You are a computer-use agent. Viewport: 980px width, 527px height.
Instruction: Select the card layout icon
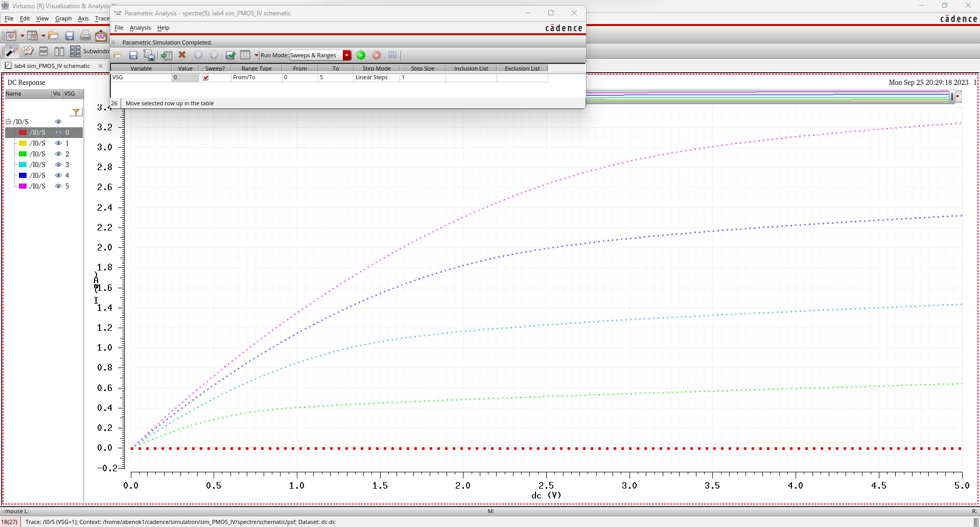(x=28, y=51)
